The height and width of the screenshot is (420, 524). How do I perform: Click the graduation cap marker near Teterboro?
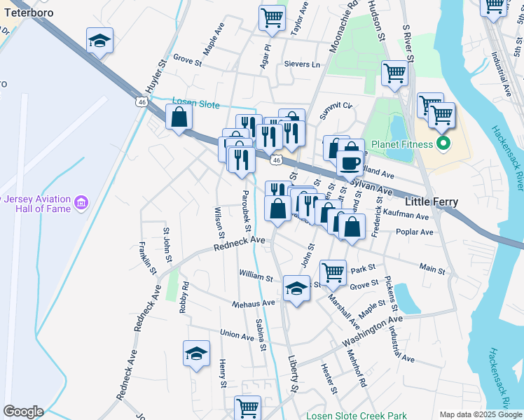click(x=99, y=41)
